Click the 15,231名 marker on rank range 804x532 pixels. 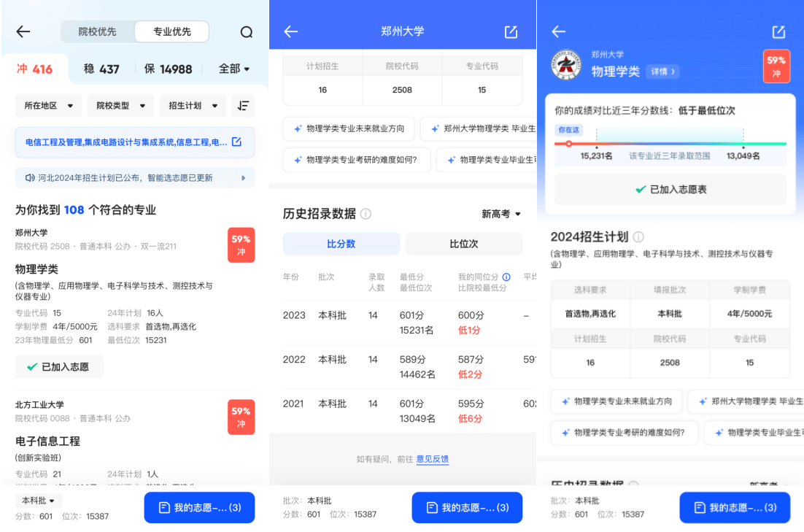(596, 155)
